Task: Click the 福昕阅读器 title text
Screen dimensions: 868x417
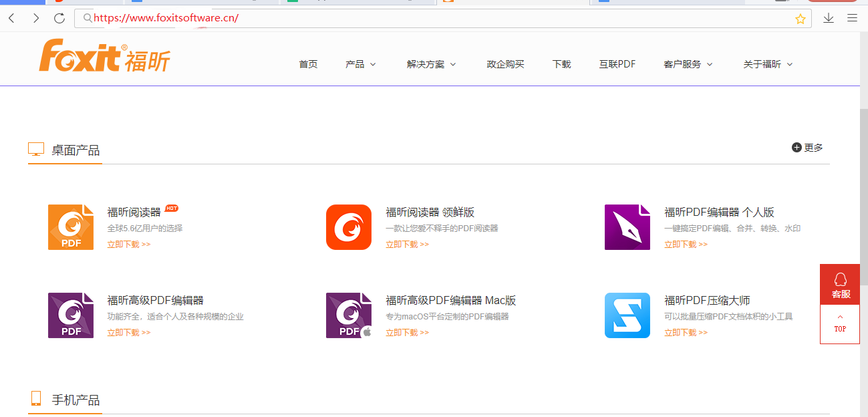Action: 134,213
